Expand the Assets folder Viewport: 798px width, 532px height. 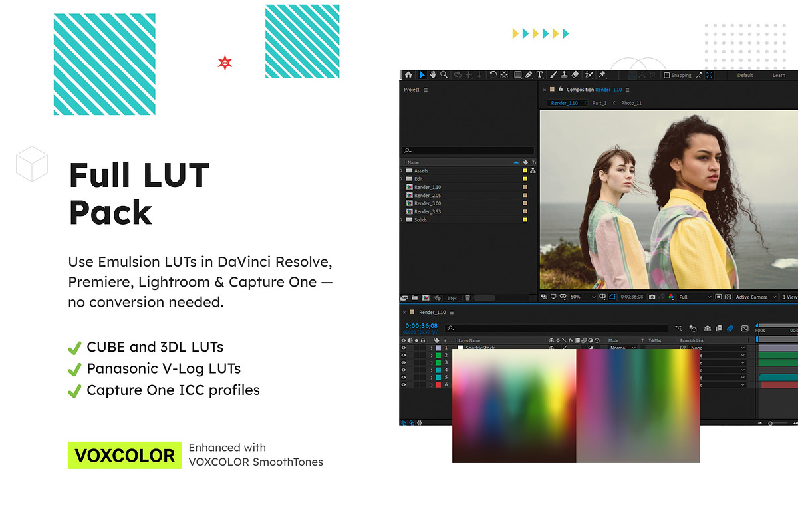tap(402, 171)
